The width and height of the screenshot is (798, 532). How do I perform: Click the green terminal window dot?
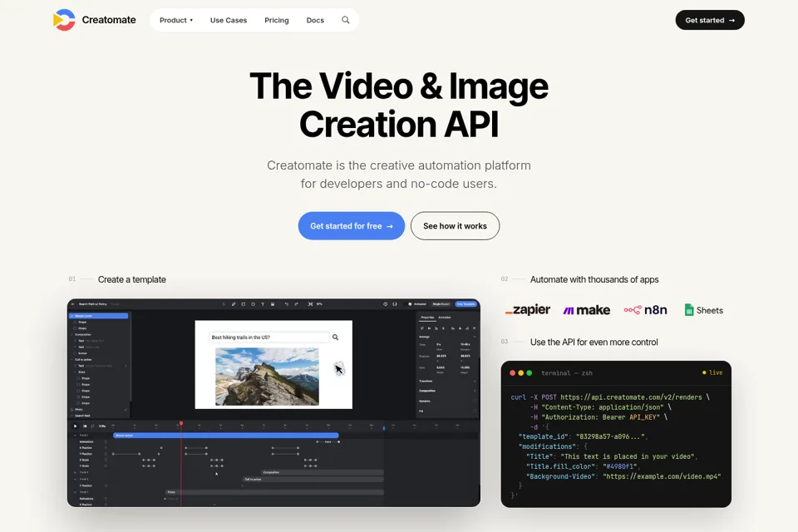(x=530, y=372)
